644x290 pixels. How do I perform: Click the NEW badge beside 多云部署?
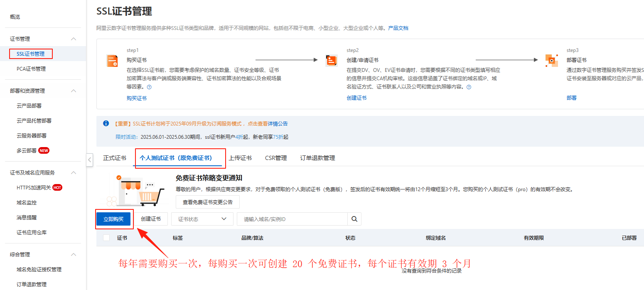[x=44, y=151]
